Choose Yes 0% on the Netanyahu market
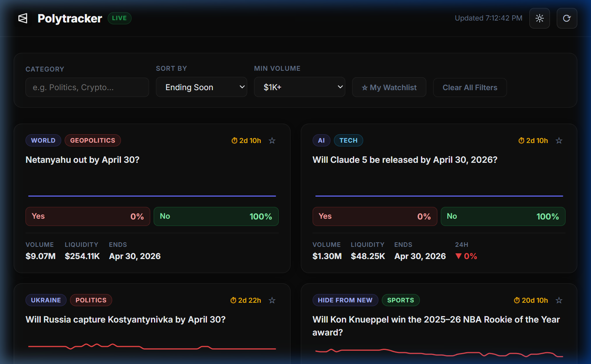This screenshot has width=591, height=364. click(x=87, y=216)
